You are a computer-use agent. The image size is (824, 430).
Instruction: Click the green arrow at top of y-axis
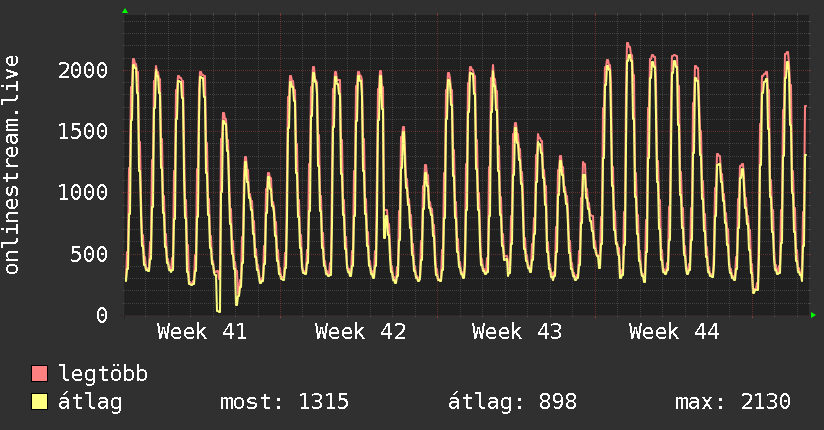click(x=125, y=11)
